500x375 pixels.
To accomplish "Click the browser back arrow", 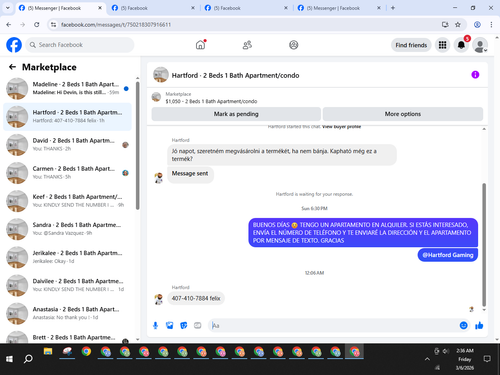I will (9, 24).
